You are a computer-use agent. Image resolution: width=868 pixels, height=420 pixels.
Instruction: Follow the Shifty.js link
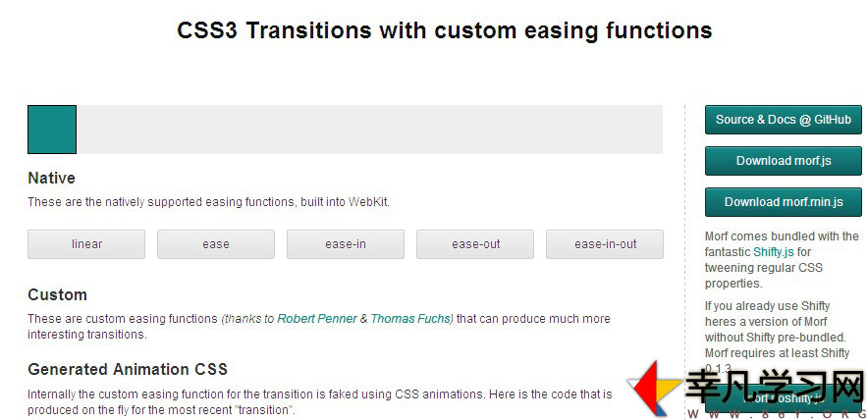(774, 252)
